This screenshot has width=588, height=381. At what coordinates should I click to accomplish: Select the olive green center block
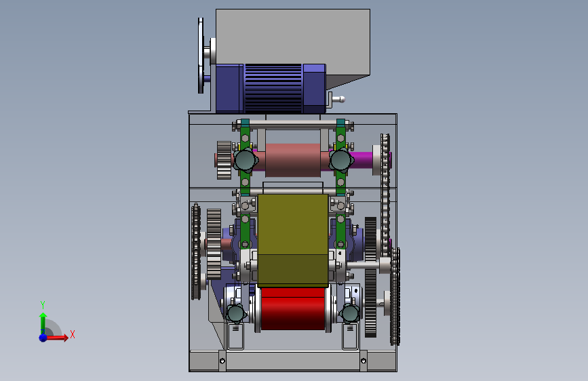tap(293, 241)
